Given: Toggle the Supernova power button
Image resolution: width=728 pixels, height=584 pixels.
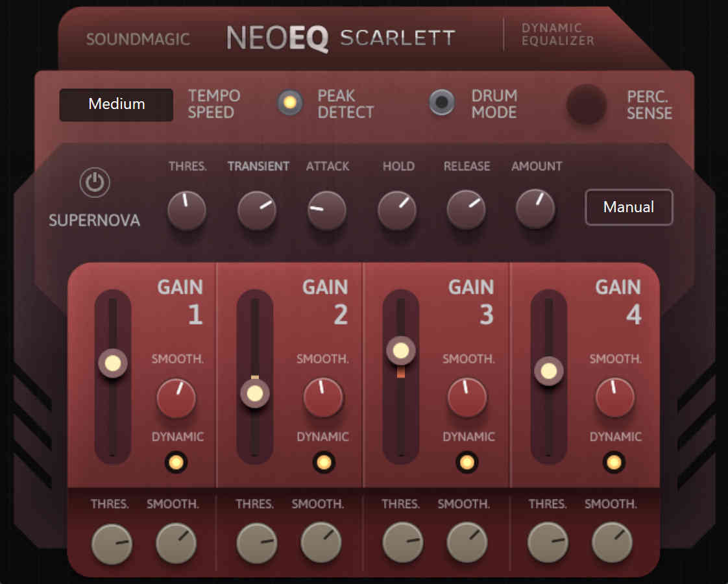Looking at the screenshot, I should pos(95,182).
